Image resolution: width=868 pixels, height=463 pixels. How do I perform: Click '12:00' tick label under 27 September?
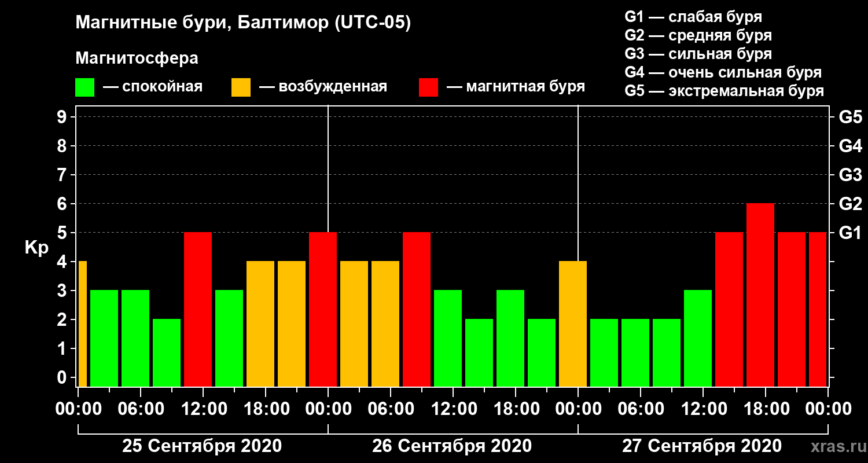[x=703, y=409]
